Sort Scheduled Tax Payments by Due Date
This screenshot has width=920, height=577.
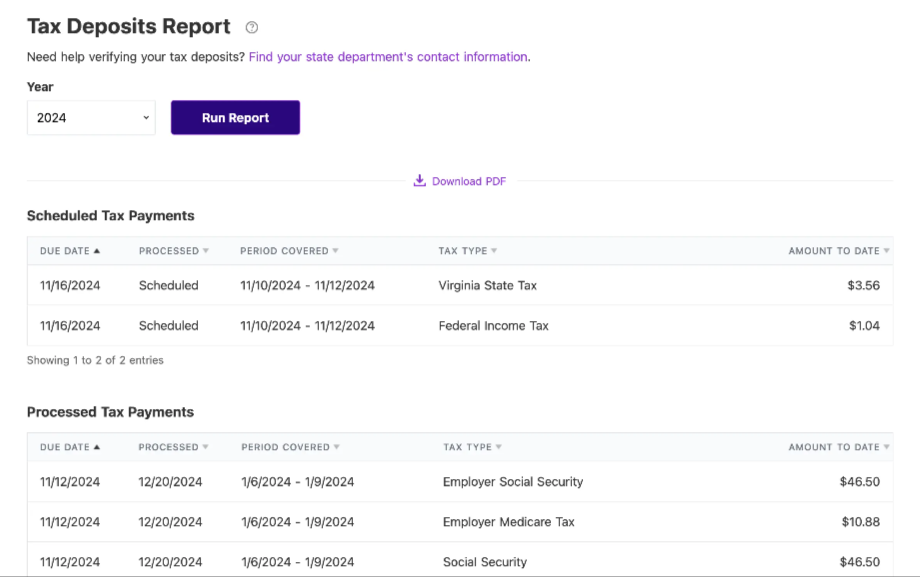[70, 251]
